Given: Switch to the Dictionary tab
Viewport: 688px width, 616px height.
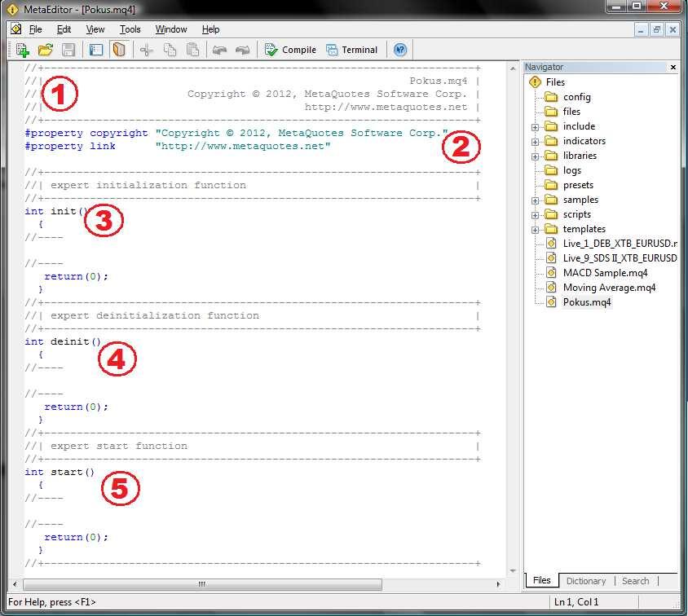Looking at the screenshot, I should (x=586, y=581).
